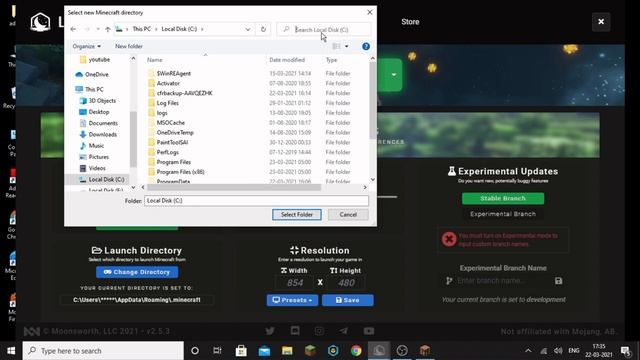Open Downloads in navigation pane
This screenshot has width=640, height=360.
pyautogui.click(x=102, y=134)
